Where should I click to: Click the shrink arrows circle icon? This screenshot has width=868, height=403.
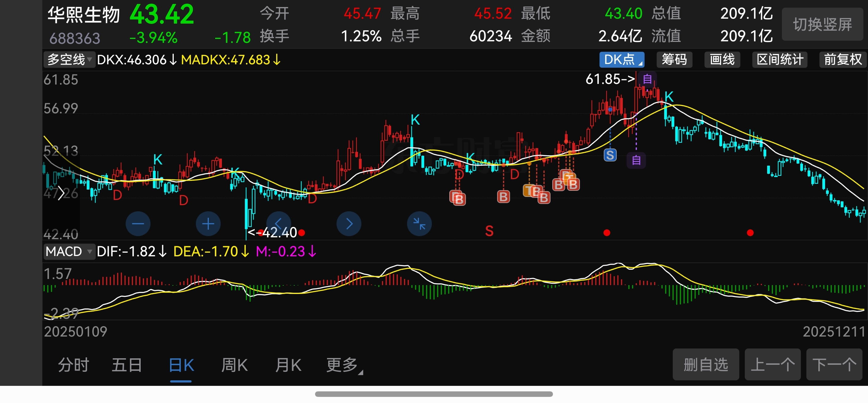point(419,224)
